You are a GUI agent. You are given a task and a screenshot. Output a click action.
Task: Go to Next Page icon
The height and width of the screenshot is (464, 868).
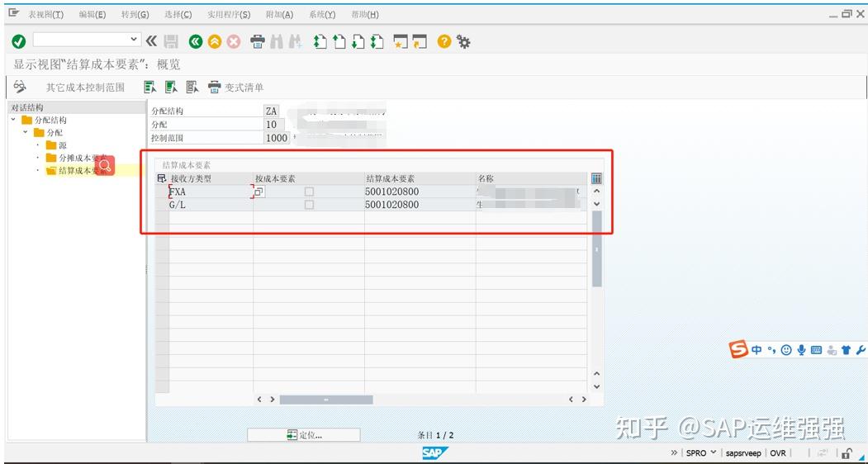coord(358,41)
